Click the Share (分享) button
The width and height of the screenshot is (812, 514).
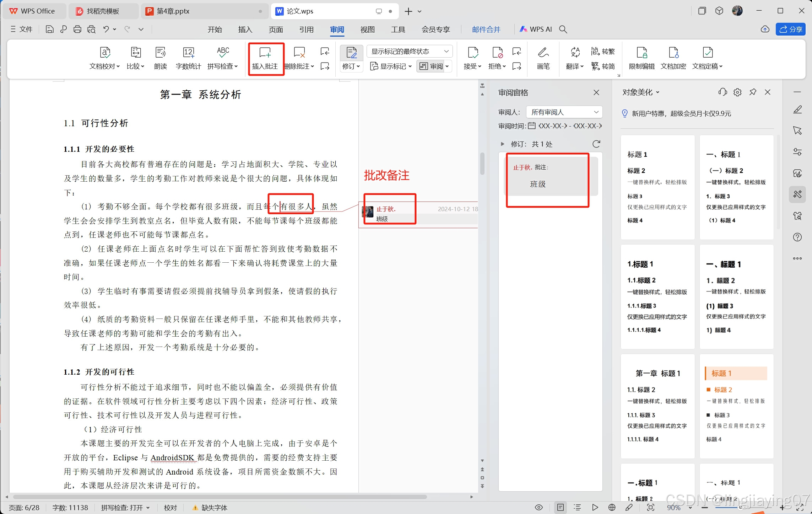click(791, 30)
